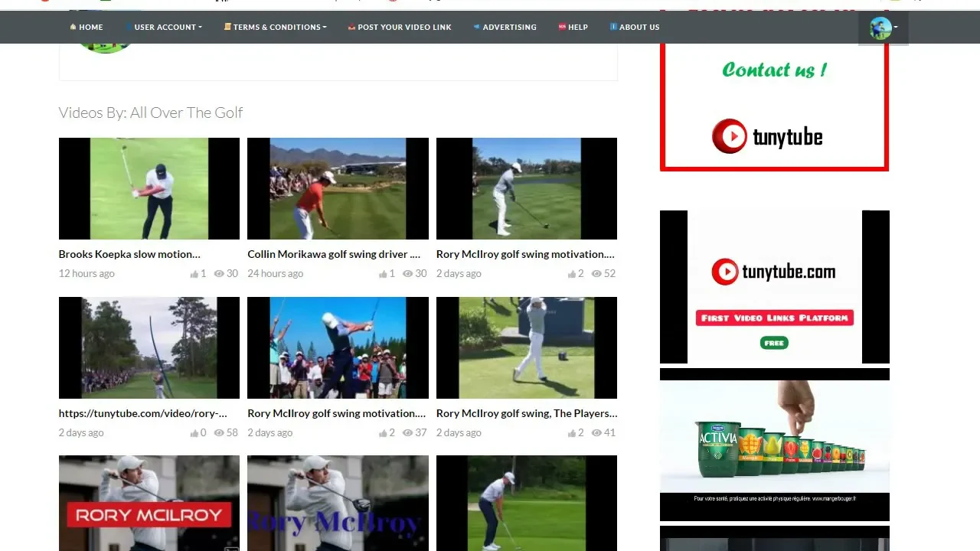Expand the profile menu caret beside avatar
980x551 pixels.
(x=896, y=28)
